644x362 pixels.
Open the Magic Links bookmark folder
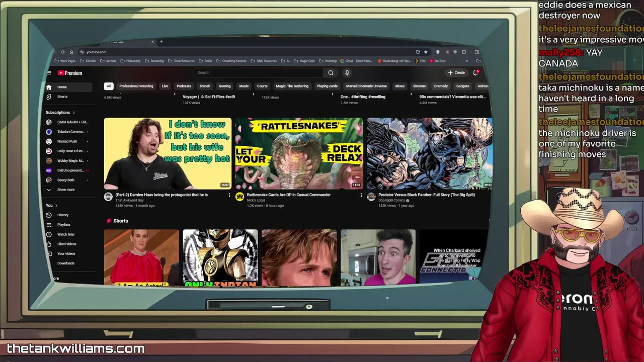pos(304,61)
